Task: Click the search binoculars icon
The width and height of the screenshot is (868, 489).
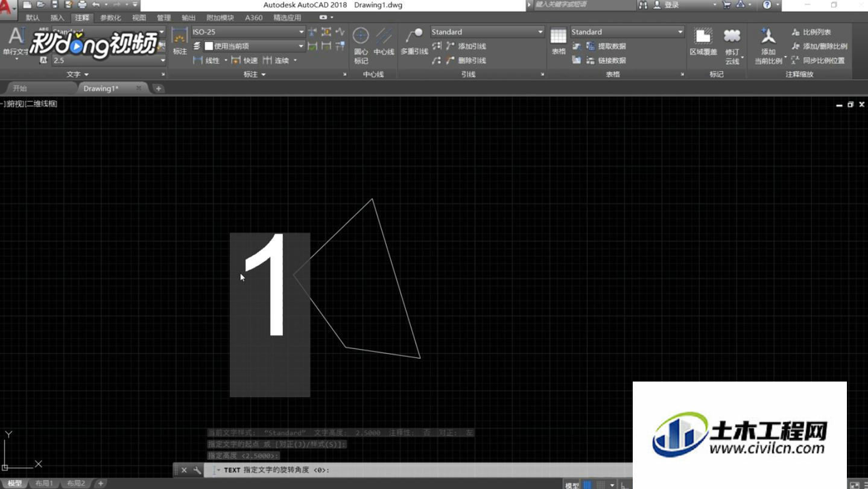Action: pos(643,5)
